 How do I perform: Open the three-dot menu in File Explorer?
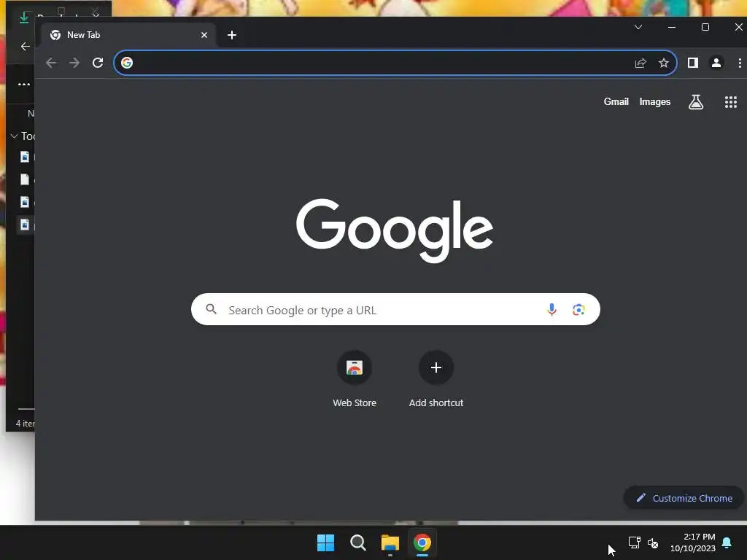pyautogui.click(x=24, y=85)
